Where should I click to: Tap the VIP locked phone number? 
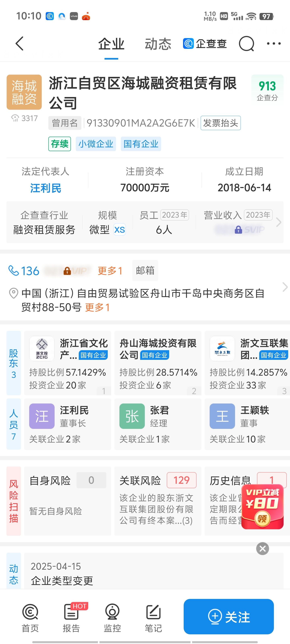(67, 271)
